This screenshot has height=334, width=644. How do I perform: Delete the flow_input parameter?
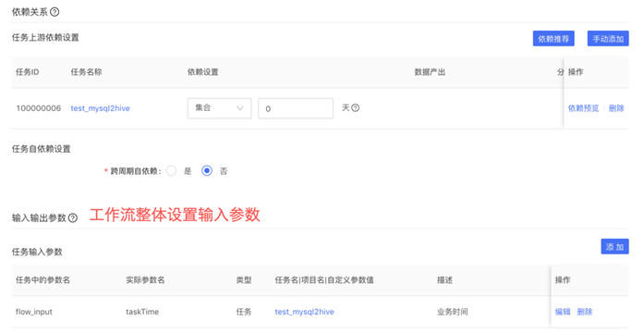(x=585, y=312)
